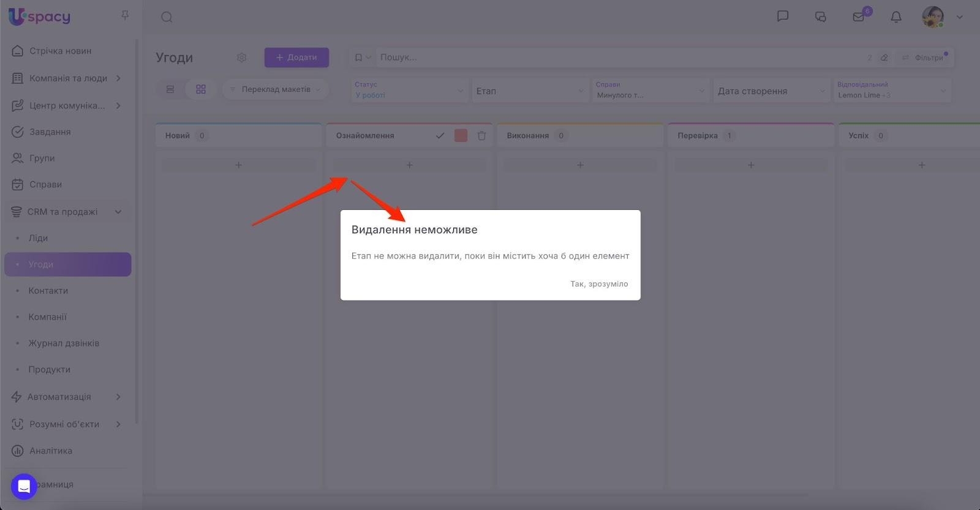Screen dimensions: 980x510
Task: Open the Етап filter dropdown
Action: (530, 91)
